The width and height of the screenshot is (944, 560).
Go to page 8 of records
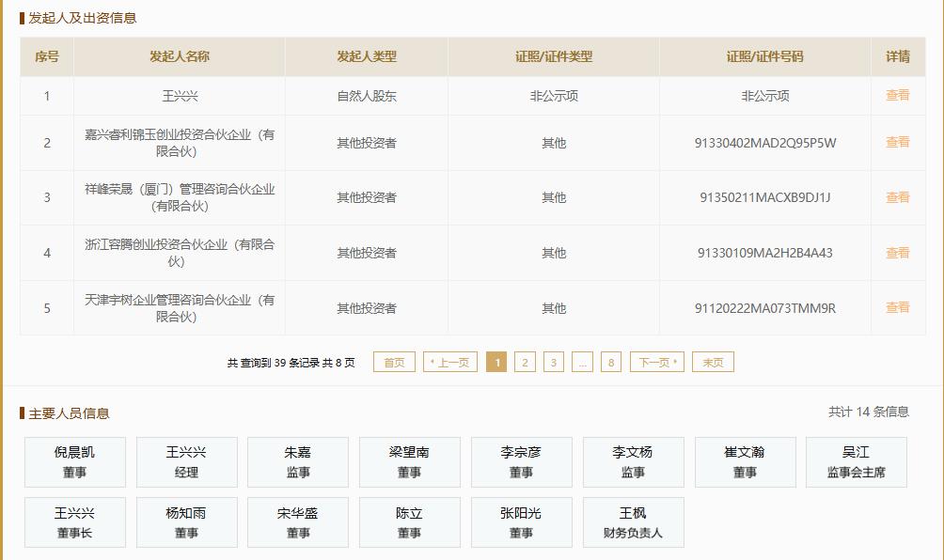click(611, 363)
